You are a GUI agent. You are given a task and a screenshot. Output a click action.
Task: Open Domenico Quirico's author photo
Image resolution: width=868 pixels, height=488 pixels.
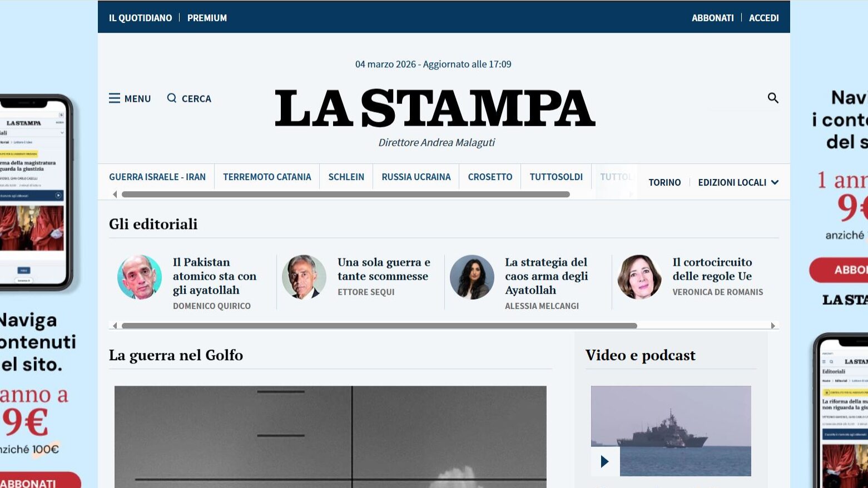(x=140, y=277)
